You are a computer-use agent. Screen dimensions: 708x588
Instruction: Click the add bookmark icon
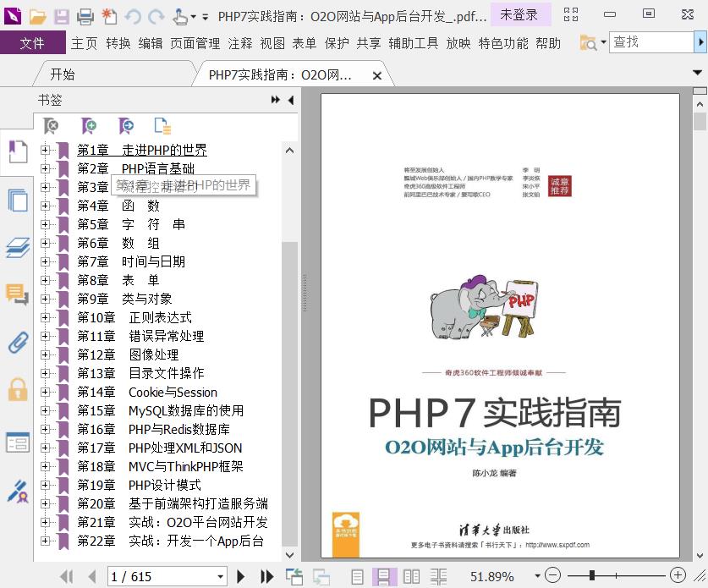point(89,126)
